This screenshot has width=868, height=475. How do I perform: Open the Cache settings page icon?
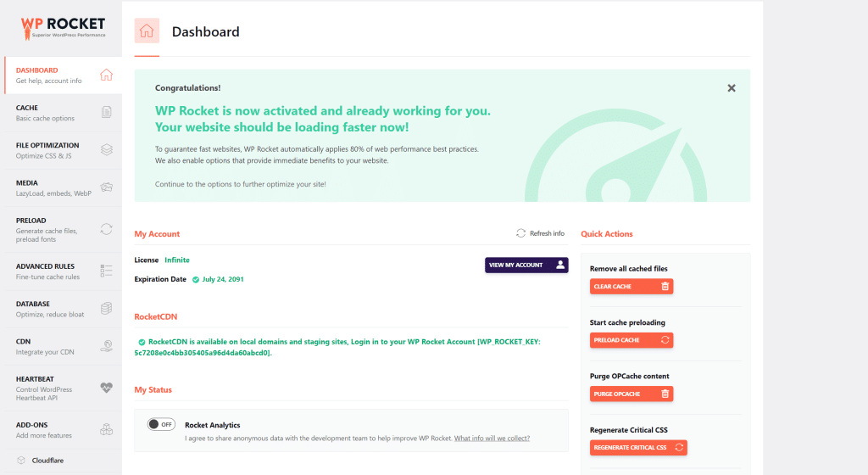click(106, 112)
